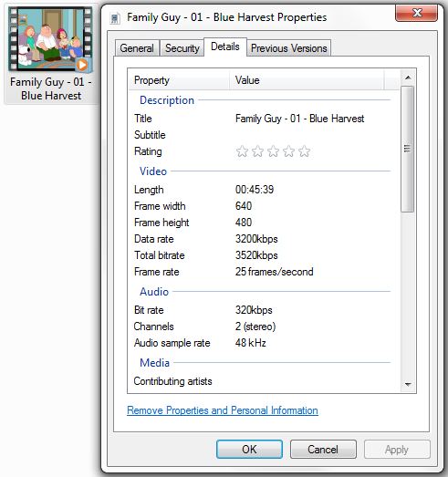
Task: Open the Previous Versions tab
Action: pos(289,48)
